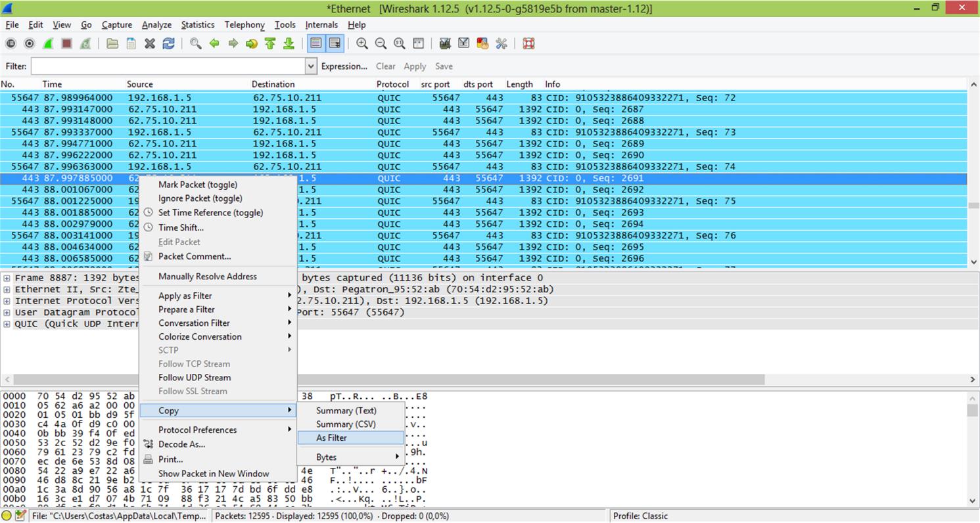This screenshot has height=523, width=980.
Task: Reload this capture file icon
Action: click(x=168, y=43)
